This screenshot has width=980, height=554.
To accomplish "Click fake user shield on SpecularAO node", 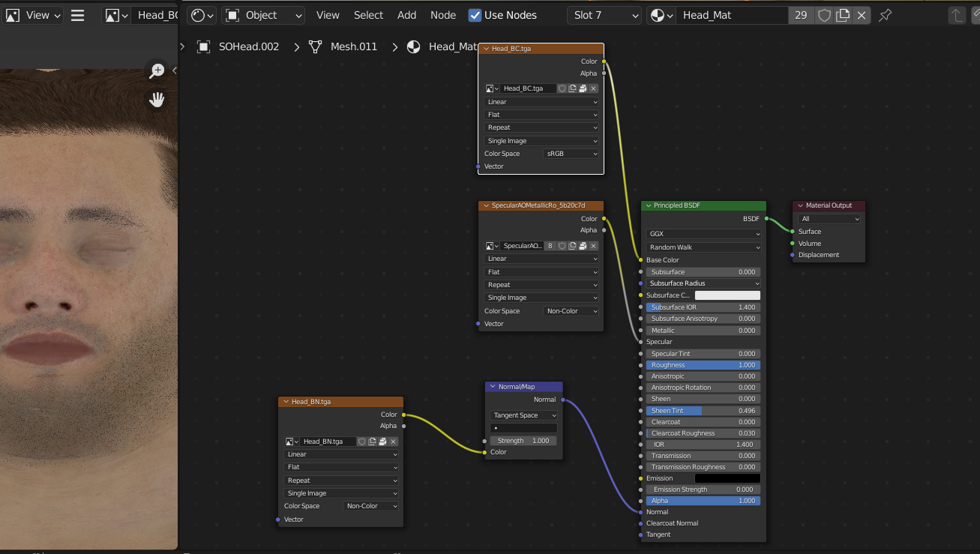I will [562, 246].
